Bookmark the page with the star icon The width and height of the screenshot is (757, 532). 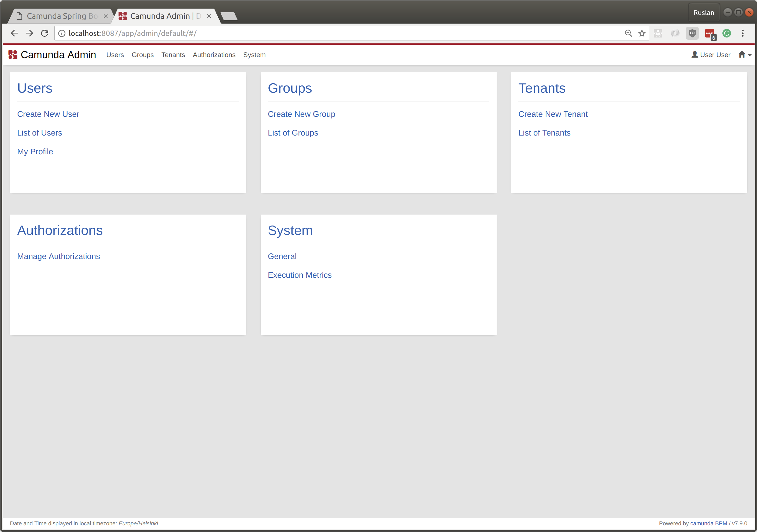(642, 33)
